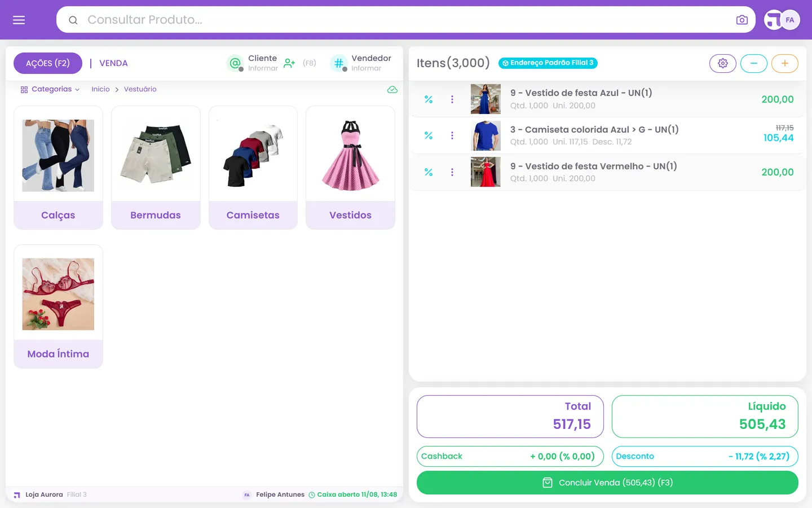Open the Cashback field

tap(510, 456)
